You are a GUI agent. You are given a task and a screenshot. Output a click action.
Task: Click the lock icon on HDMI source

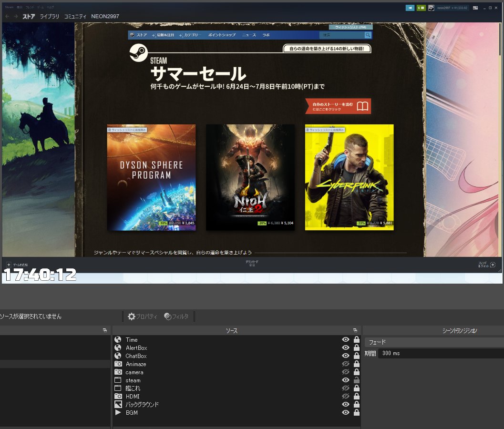357,396
